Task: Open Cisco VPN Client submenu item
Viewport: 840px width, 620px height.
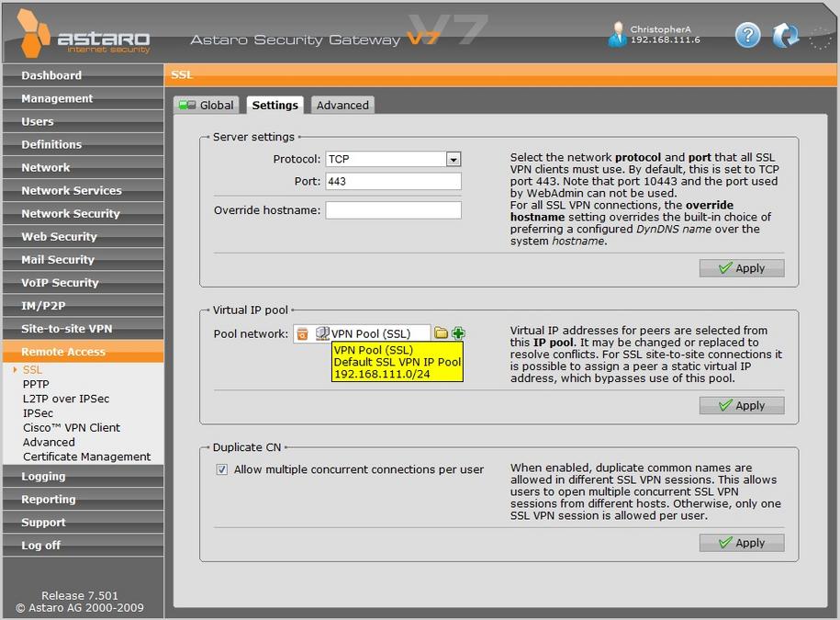Action: (x=72, y=428)
